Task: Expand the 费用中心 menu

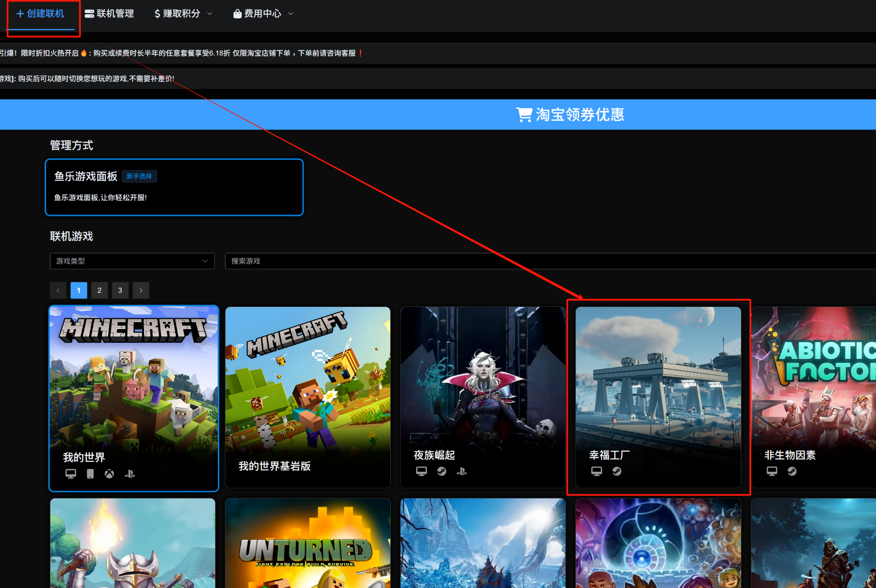Action: [263, 14]
